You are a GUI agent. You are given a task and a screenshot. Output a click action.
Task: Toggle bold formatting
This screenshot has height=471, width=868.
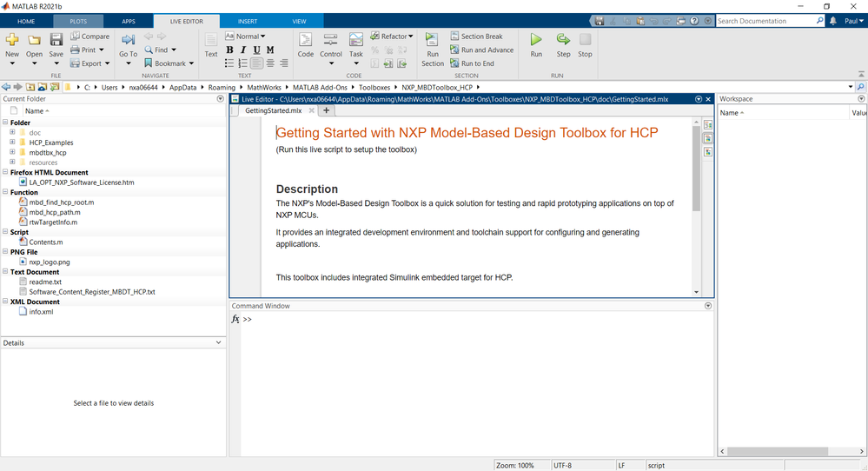(x=229, y=50)
